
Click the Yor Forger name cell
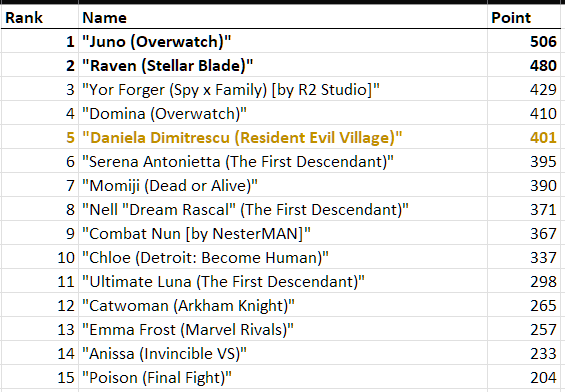tap(283, 89)
